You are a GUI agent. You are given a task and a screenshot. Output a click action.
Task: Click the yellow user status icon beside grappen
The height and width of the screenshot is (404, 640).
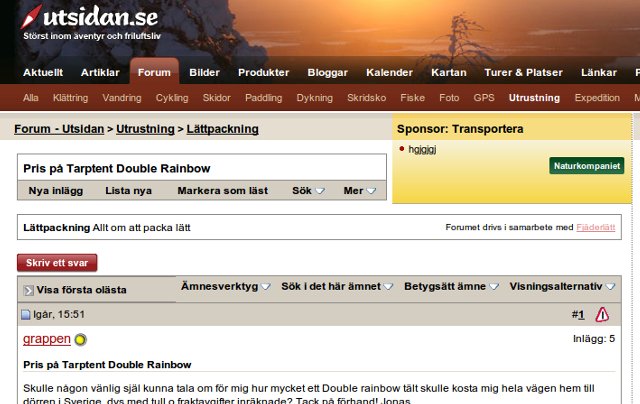coord(81,340)
